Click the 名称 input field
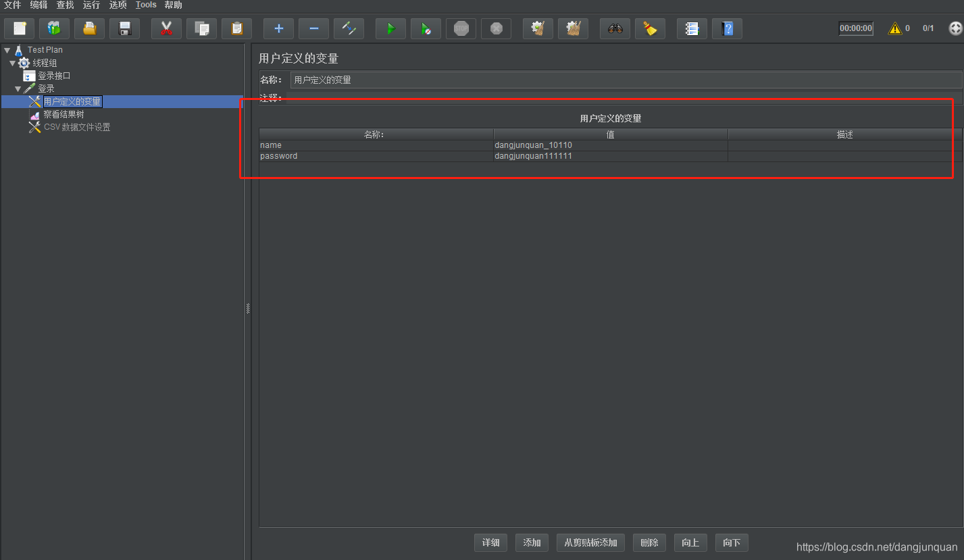The width and height of the screenshot is (964, 560). click(x=626, y=80)
